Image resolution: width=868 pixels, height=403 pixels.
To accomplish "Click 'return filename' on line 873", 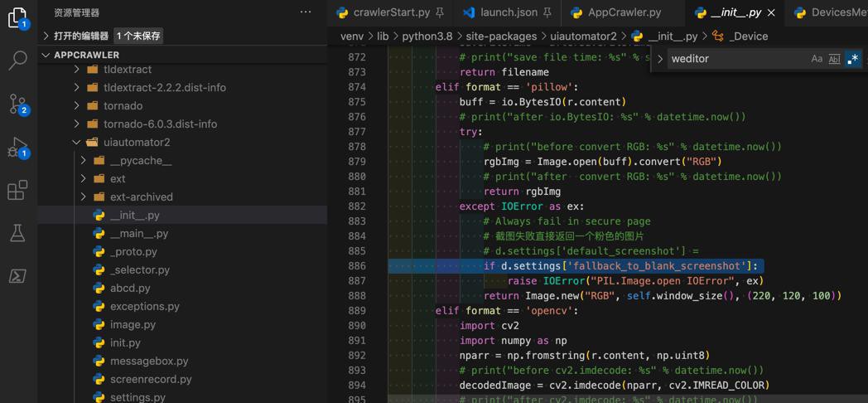I will [504, 72].
